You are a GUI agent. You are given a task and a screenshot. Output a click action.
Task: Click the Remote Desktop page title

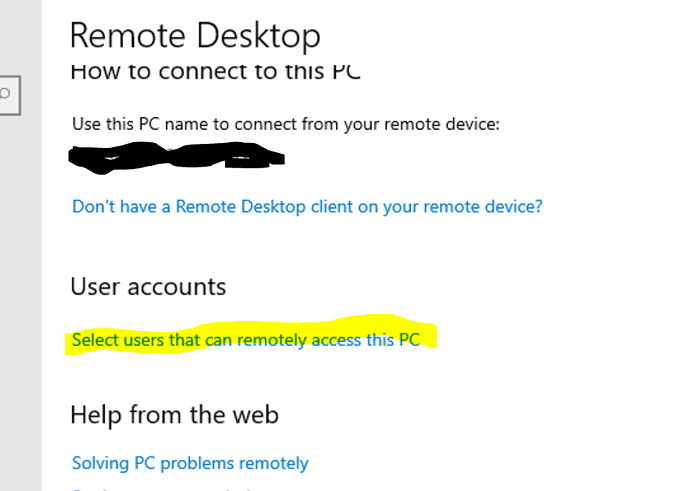point(195,36)
